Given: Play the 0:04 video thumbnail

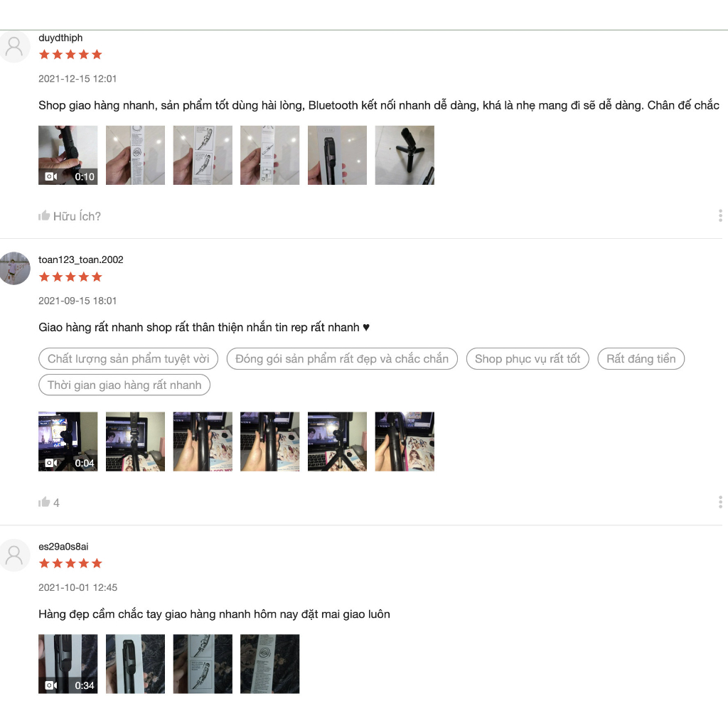Looking at the screenshot, I should click(68, 441).
